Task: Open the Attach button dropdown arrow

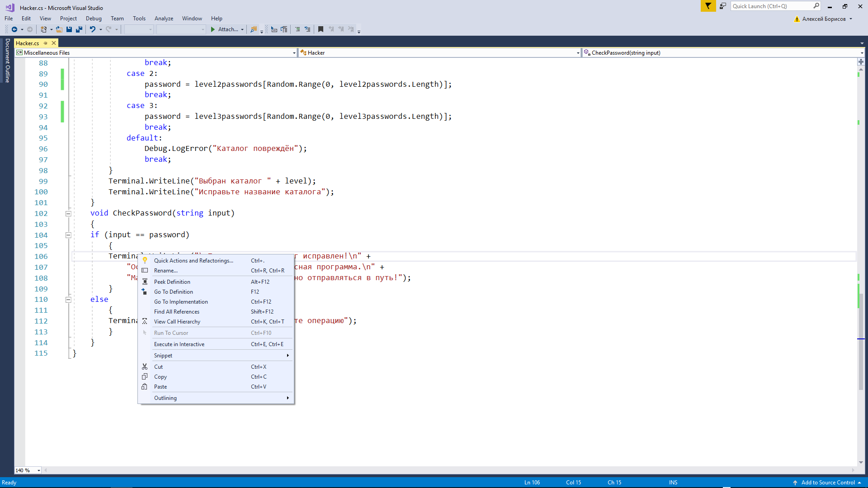Action: 242,29
